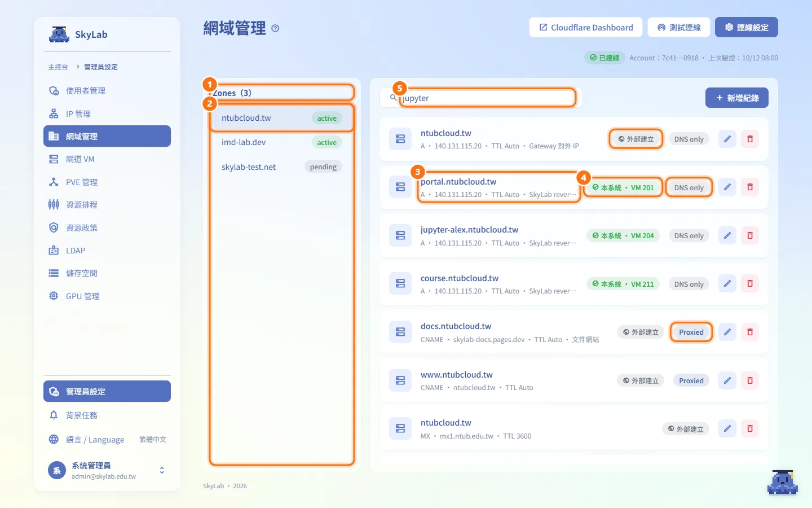Viewport: 812px width, 508px height.
Task: Select the imd-lab.dev zone
Action: pyautogui.click(x=281, y=142)
